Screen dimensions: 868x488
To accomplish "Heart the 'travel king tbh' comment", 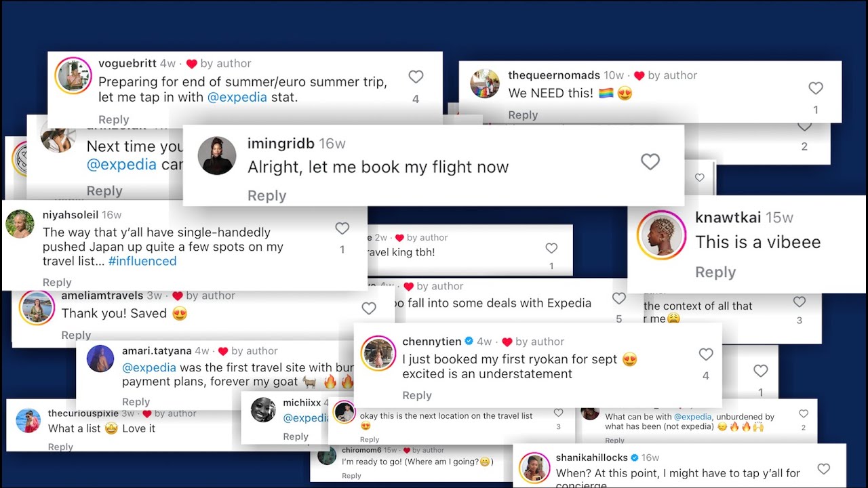I will (x=551, y=249).
